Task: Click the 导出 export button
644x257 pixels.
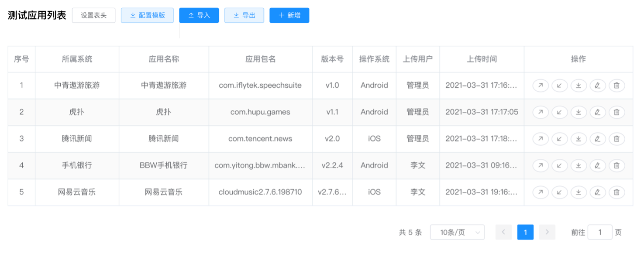Action: pos(244,15)
